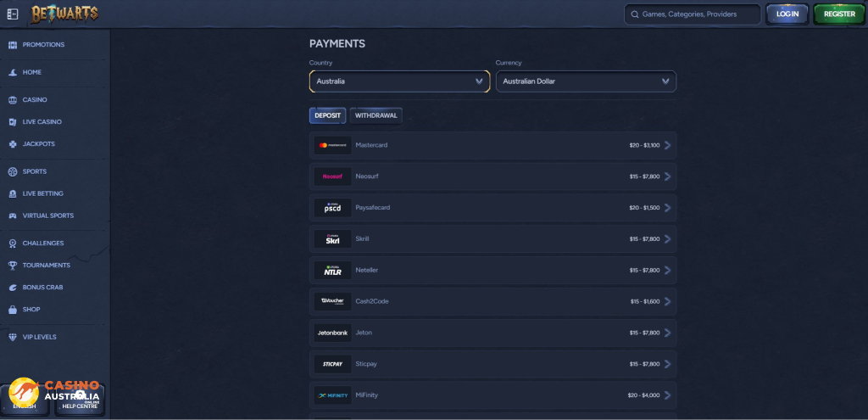The height and width of the screenshot is (420, 868).
Task: Click the Tournaments trophy icon
Action: (x=13, y=266)
